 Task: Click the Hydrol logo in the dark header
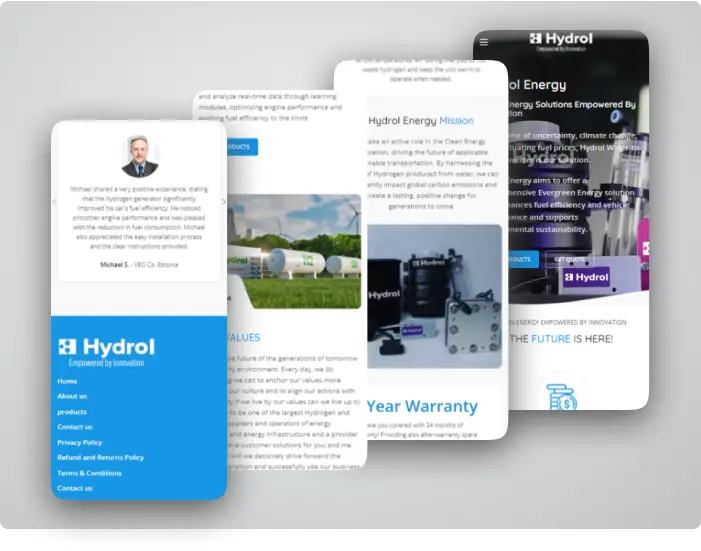(x=561, y=42)
